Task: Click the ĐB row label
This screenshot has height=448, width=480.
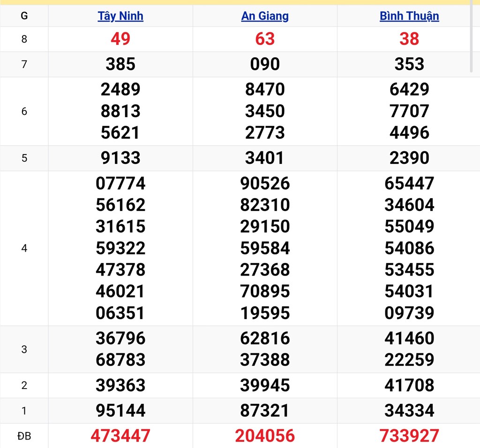Action: coord(24,436)
